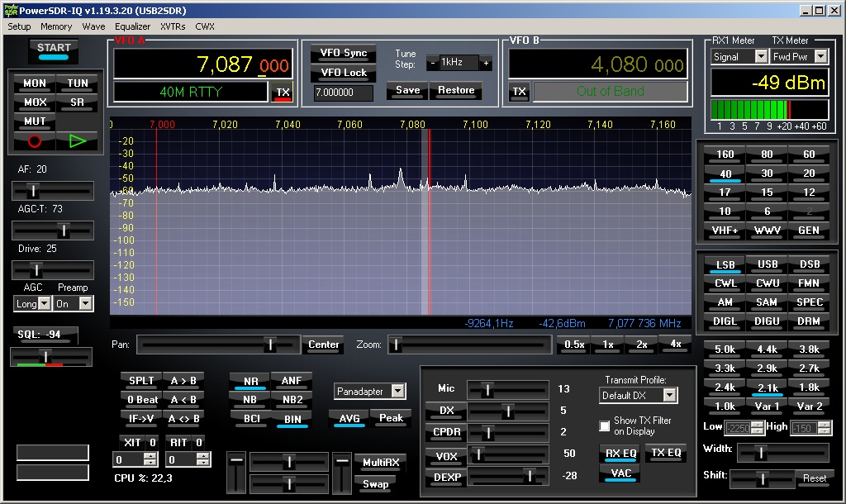Open the Setup menu
Screen dimensions: 846x504
(x=19, y=26)
